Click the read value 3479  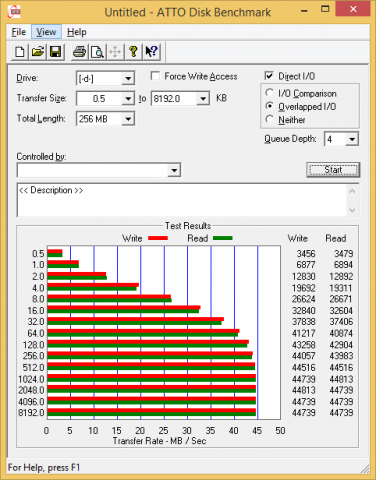[343, 254]
